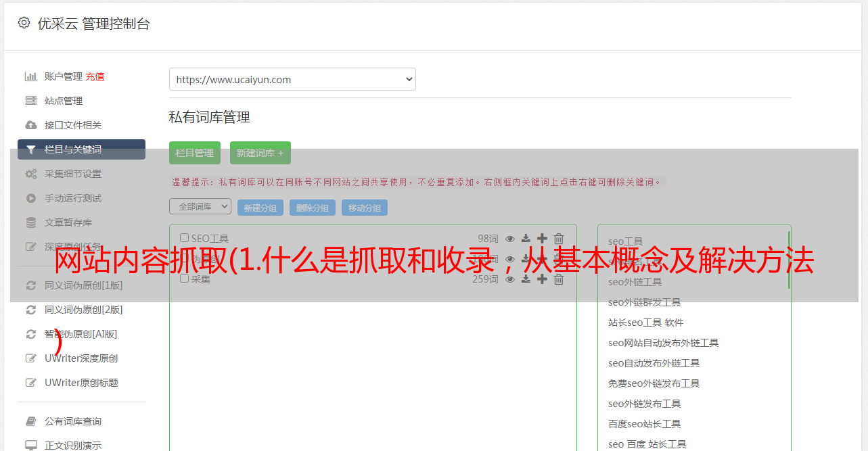Click the green 栏目管理 button
The image size is (868, 451).
coord(195,153)
